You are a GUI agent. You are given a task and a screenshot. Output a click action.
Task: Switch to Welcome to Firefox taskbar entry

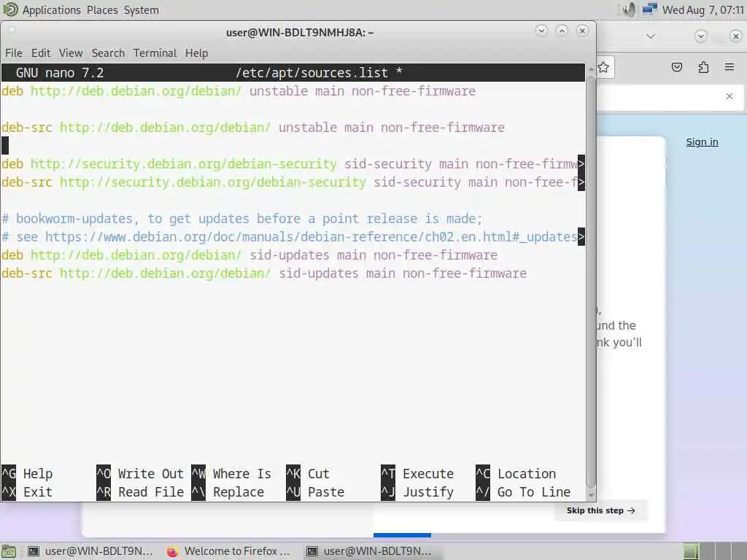229,551
